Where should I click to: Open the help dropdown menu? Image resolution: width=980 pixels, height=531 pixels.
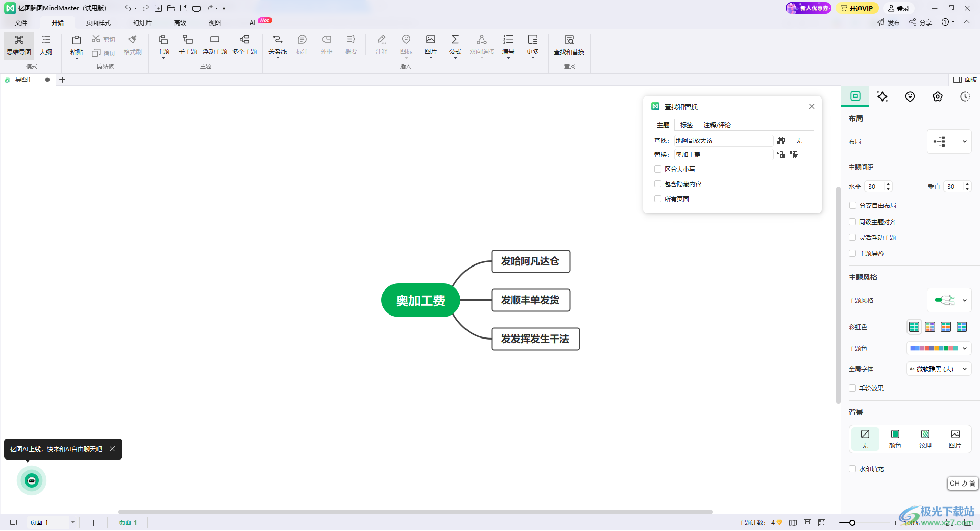click(x=948, y=22)
